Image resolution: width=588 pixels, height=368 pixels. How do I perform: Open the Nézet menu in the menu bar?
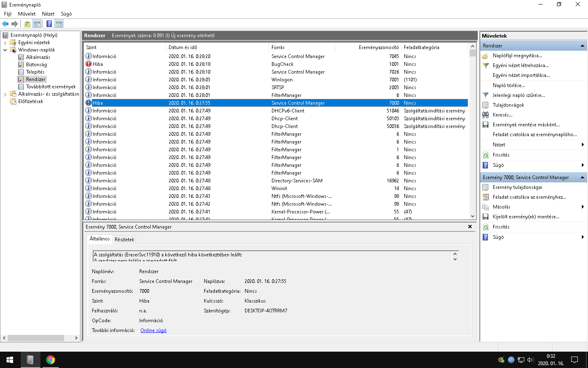pyautogui.click(x=48, y=14)
